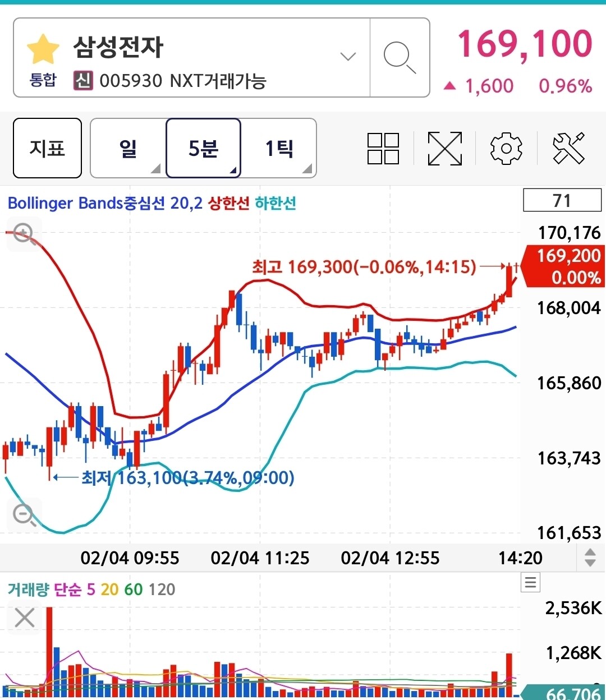606x700 pixels.
Task: Expand the 삼성전자 stock selector chevron
Action: 348,57
